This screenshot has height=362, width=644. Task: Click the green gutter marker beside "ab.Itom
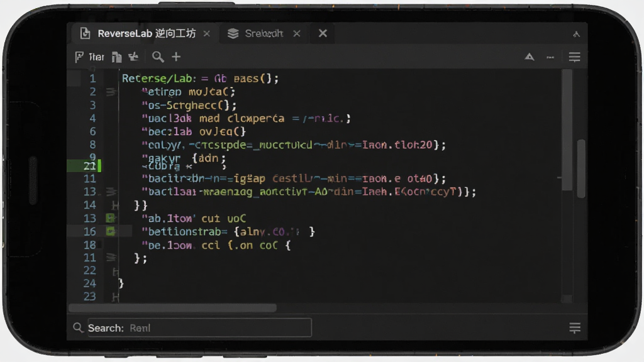pos(111,218)
